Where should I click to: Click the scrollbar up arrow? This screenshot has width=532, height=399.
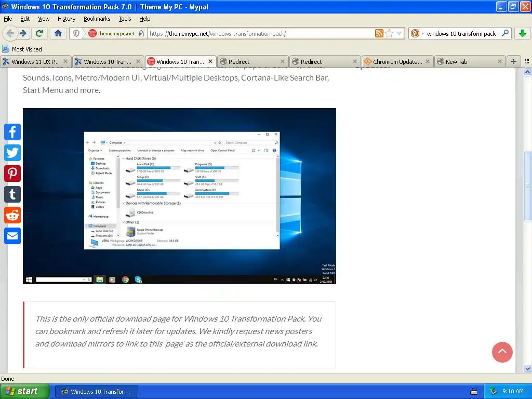527,72
